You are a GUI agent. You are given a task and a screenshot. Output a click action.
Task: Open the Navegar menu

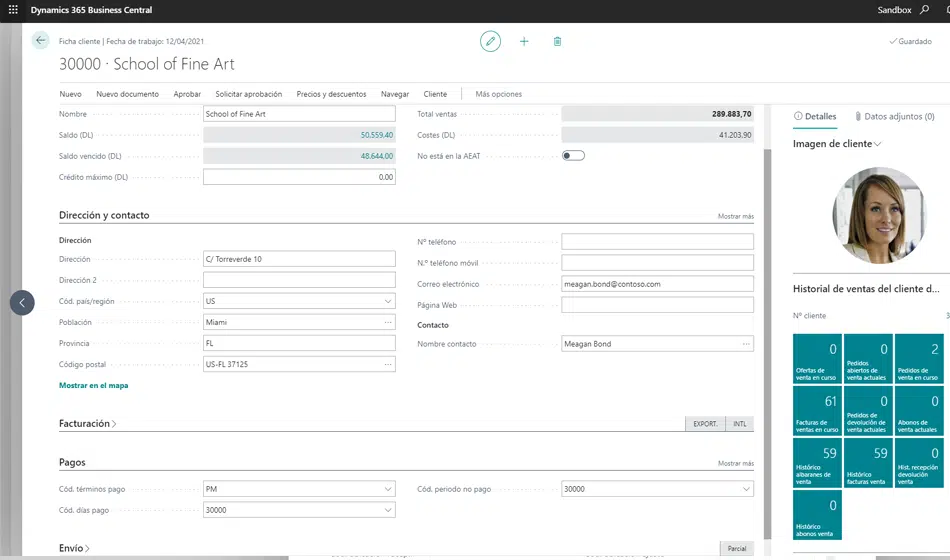(x=395, y=94)
